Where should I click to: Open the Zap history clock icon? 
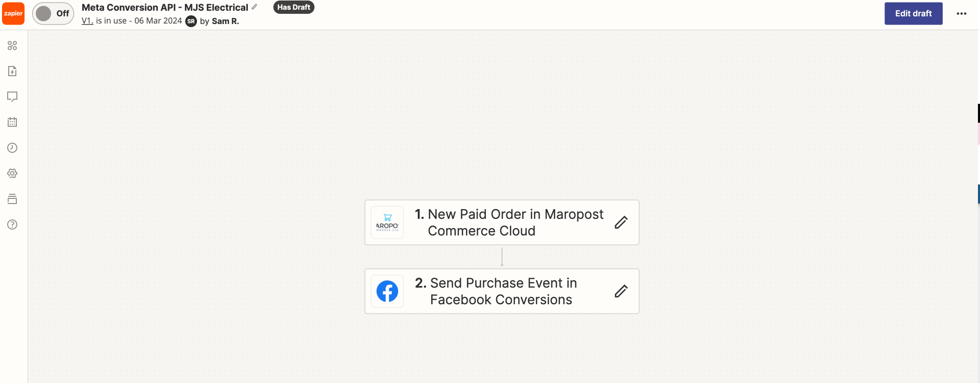(12, 148)
